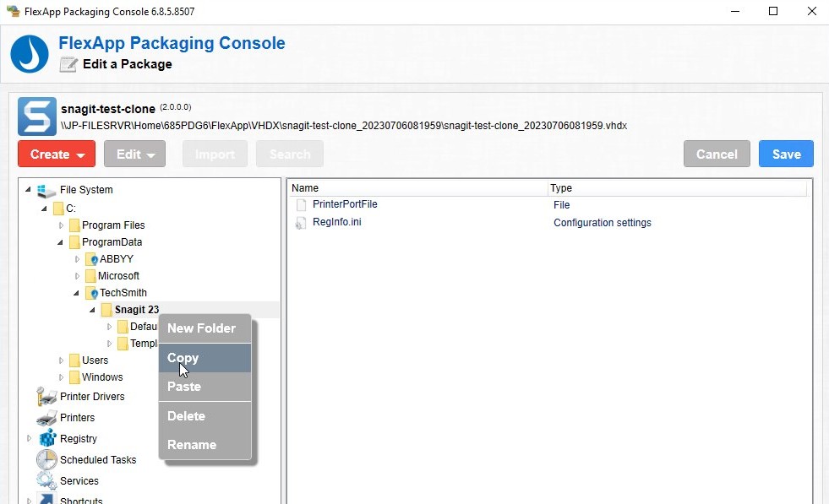Click the Users folder icon

(74, 360)
